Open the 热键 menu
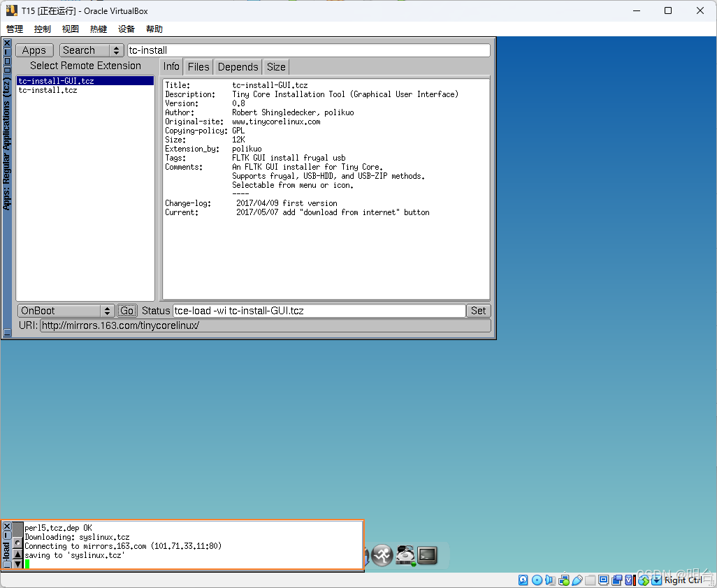 99,29
